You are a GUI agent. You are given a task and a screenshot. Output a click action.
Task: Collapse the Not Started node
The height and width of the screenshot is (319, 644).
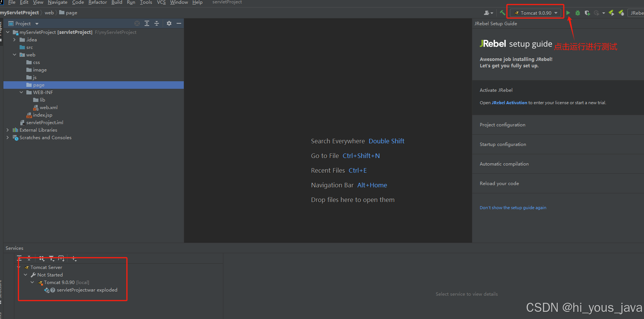click(26, 275)
